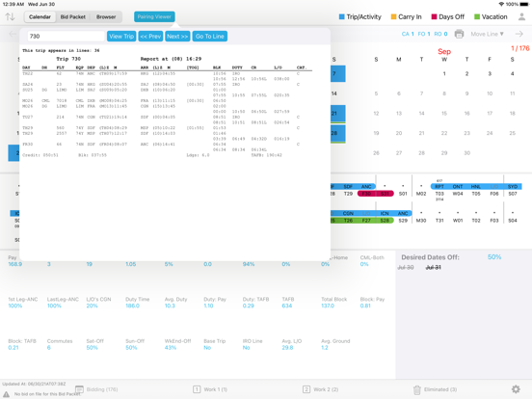Open the user profile icon
532x399 pixels.
[521, 16]
